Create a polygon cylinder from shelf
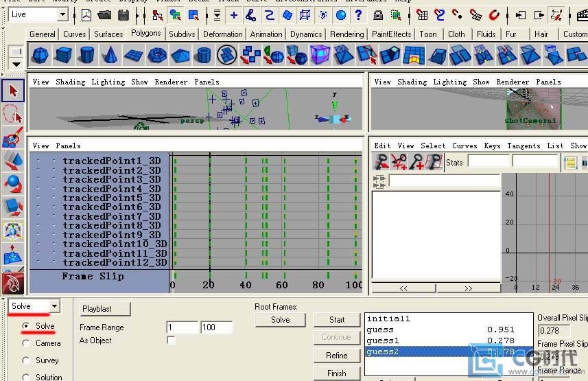This screenshot has width=588, height=381. point(86,55)
